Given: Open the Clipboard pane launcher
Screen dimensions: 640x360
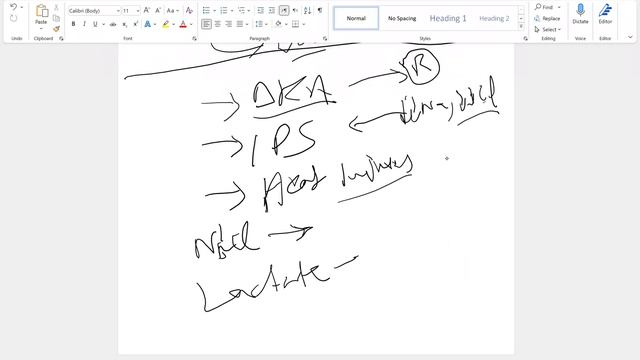Looking at the screenshot, I should click(61, 38).
